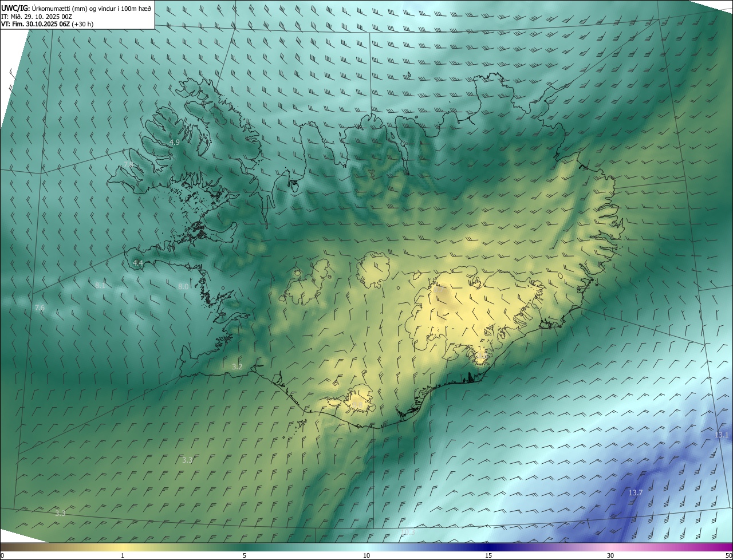Click the "1" tick on the color scale

pyautogui.click(x=123, y=555)
